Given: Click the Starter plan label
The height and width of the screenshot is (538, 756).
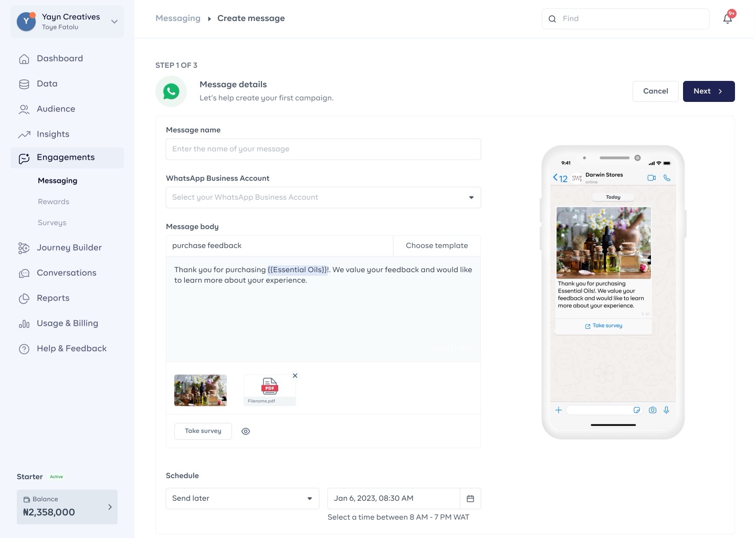Looking at the screenshot, I should point(30,477).
